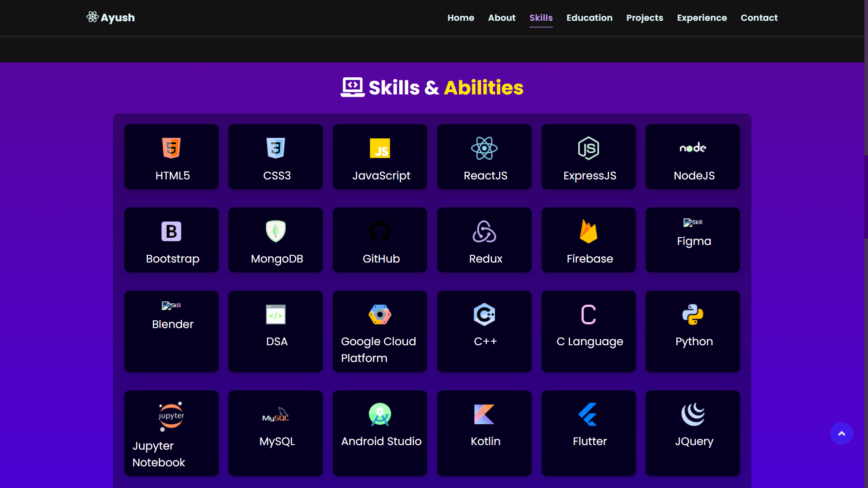
Task: Click the GitHub octocat icon
Action: [380, 231]
